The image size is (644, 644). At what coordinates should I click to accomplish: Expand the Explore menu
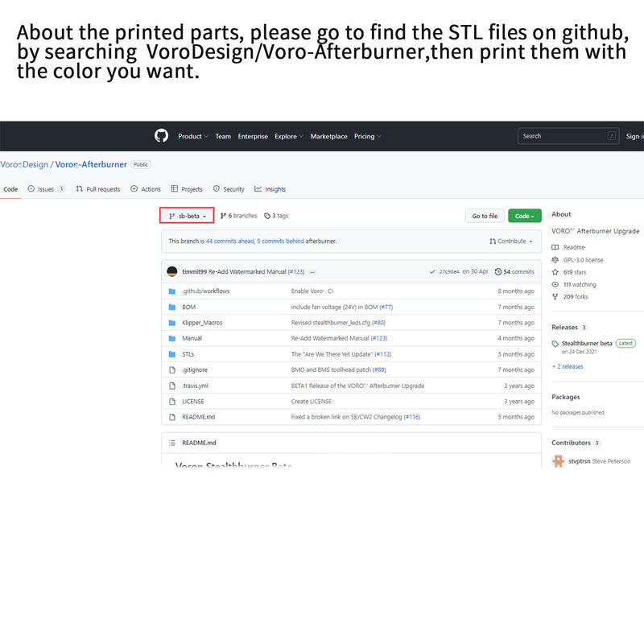coord(289,136)
